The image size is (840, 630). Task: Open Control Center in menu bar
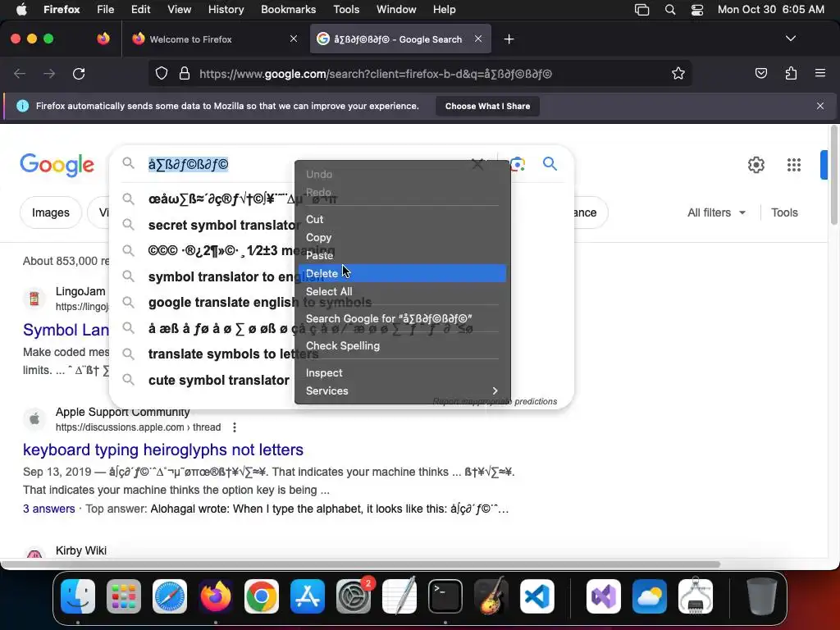coord(697,10)
